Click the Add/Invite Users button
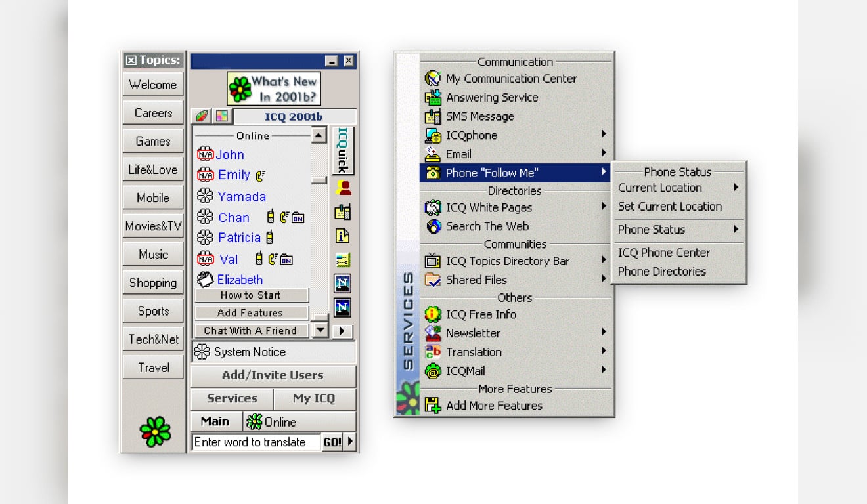Image resolution: width=867 pixels, height=504 pixels. (273, 375)
